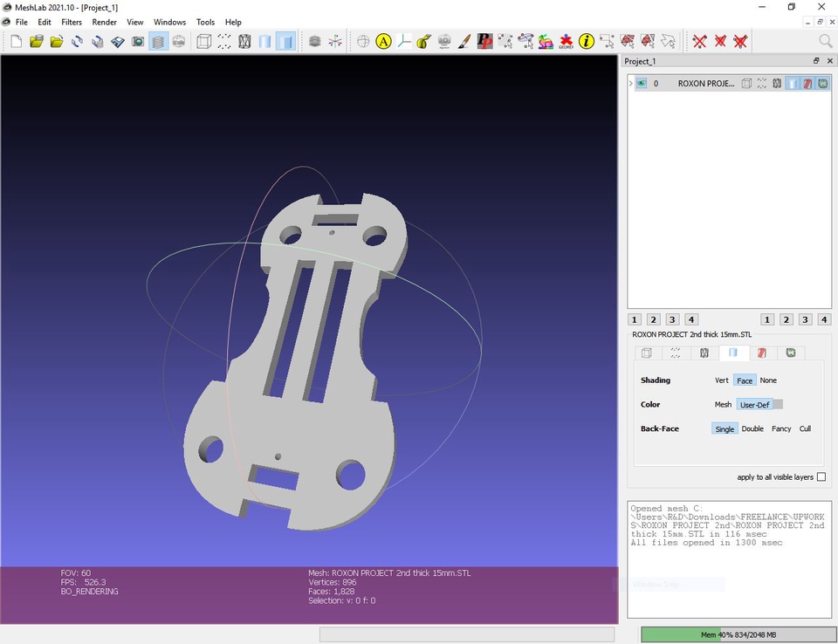Select the ROXON PROJE... layer name

coord(706,84)
